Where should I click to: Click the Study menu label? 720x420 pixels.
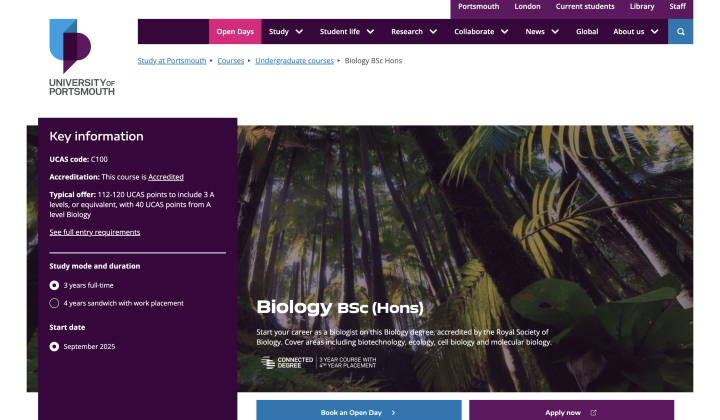click(279, 32)
